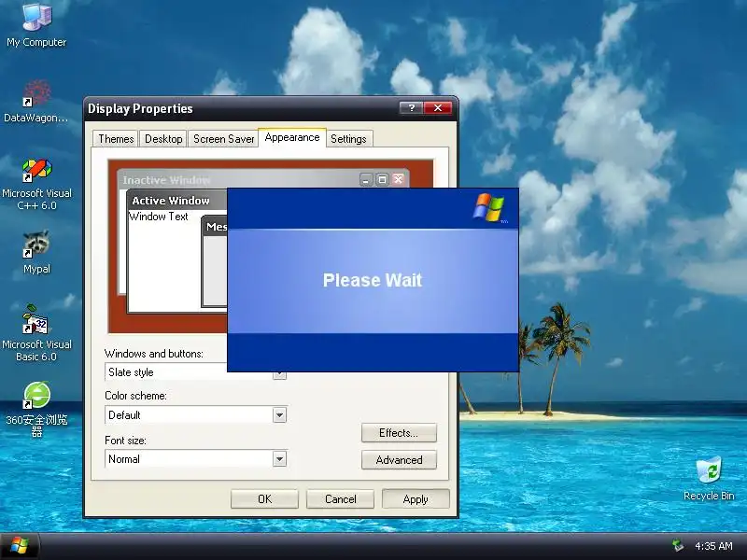The image size is (747, 560).
Task: Click the preview inactive window minimize icon
Action: tap(366, 179)
